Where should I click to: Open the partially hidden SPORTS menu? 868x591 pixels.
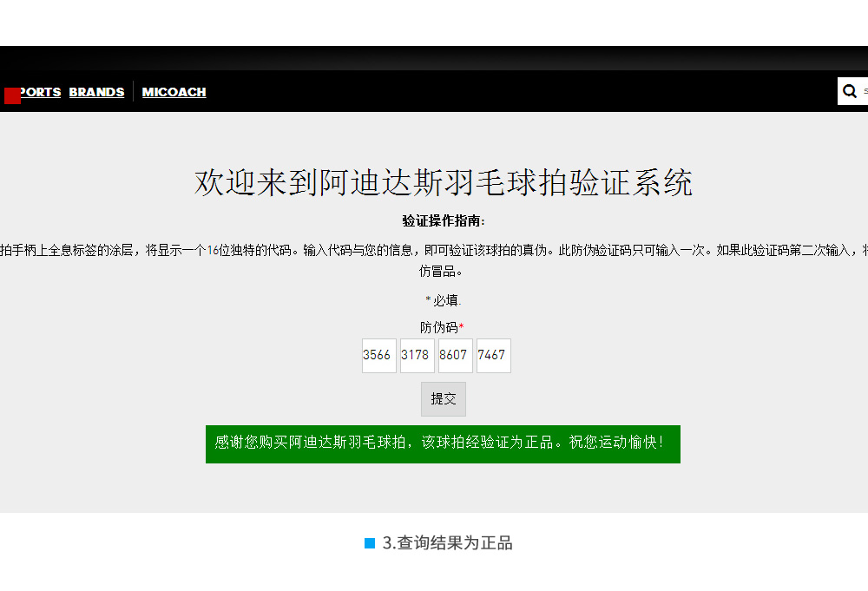pos(40,92)
